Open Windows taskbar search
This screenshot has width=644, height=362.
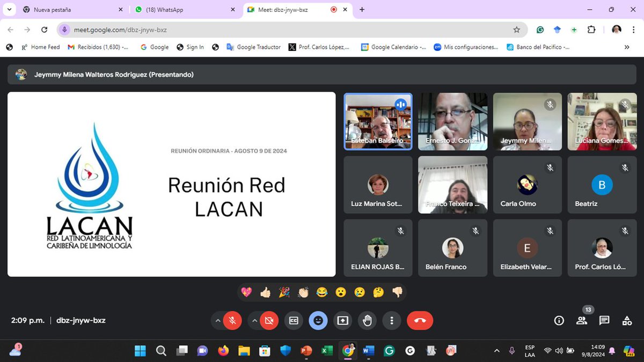pos(161,351)
